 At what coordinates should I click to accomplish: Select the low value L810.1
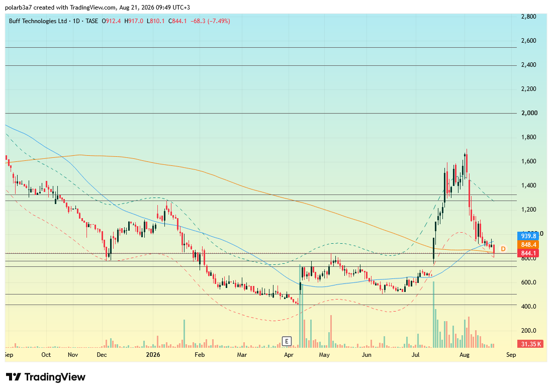pyautogui.click(x=156, y=21)
